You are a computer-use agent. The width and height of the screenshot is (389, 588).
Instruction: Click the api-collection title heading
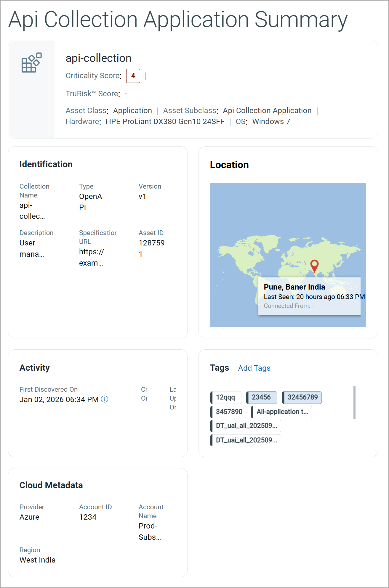coord(99,58)
